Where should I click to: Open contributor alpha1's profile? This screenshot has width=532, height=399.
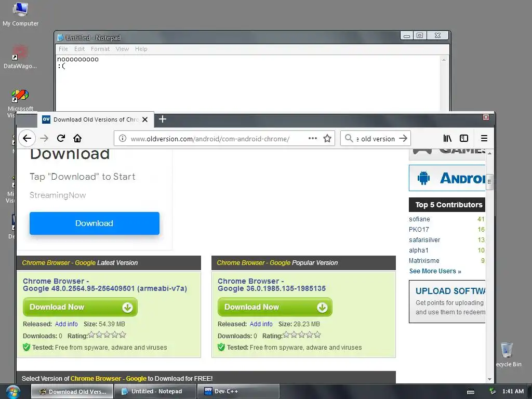419,250
